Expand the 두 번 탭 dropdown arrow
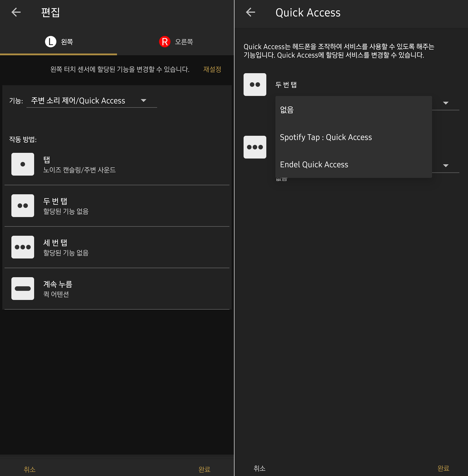468x476 pixels. [445, 103]
